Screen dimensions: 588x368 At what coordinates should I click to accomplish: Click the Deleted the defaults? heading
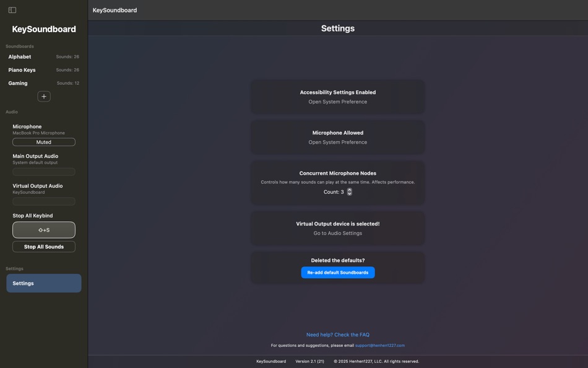point(337,260)
